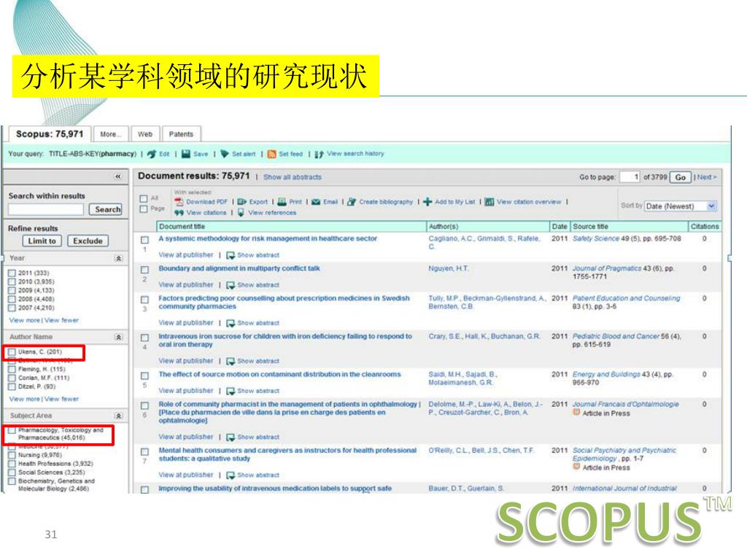The height and width of the screenshot is (560, 747).
Task: Click Show all abstracts link
Action: (293, 177)
